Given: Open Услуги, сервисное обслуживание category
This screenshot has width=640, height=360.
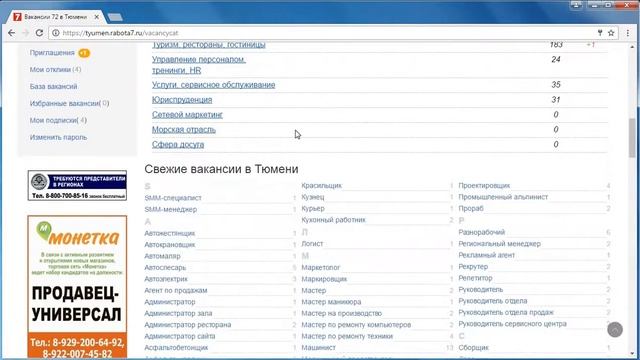Looking at the screenshot, I should [x=213, y=85].
